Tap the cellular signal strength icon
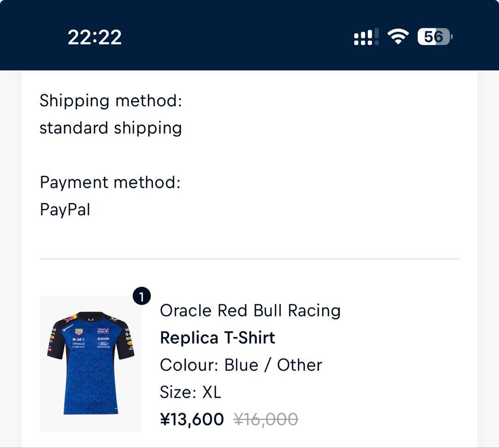Image resolution: width=499 pixels, height=448 pixels. tap(366, 37)
